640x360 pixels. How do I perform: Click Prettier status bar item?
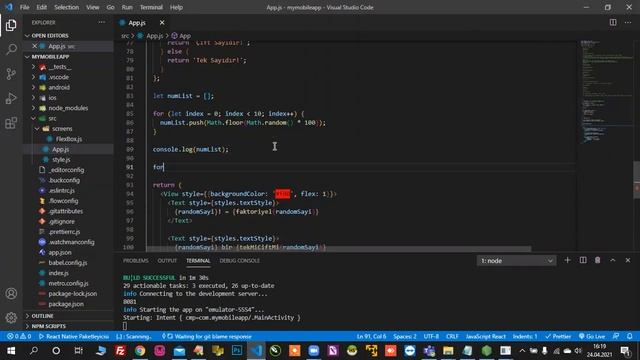[x=558, y=336]
